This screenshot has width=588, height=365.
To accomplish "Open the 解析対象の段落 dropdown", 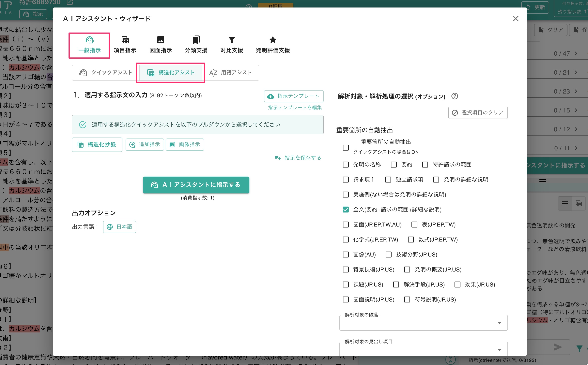I will [x=423, y=323].
